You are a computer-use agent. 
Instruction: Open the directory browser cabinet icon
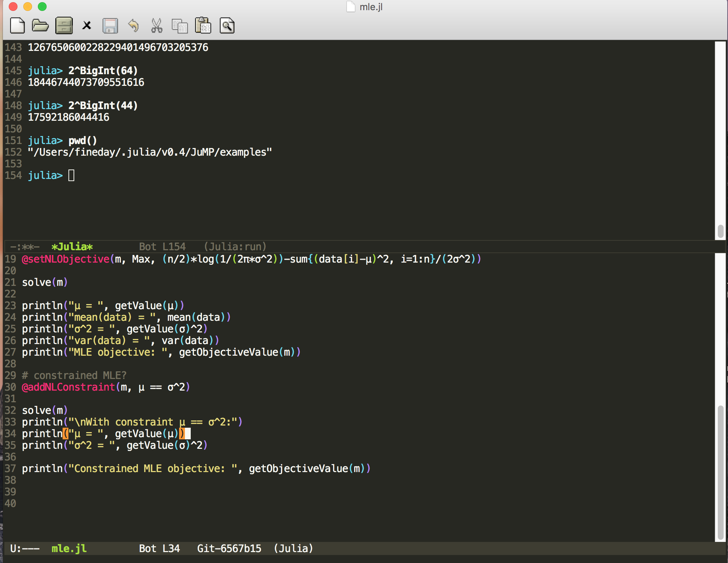pos(64,26)
